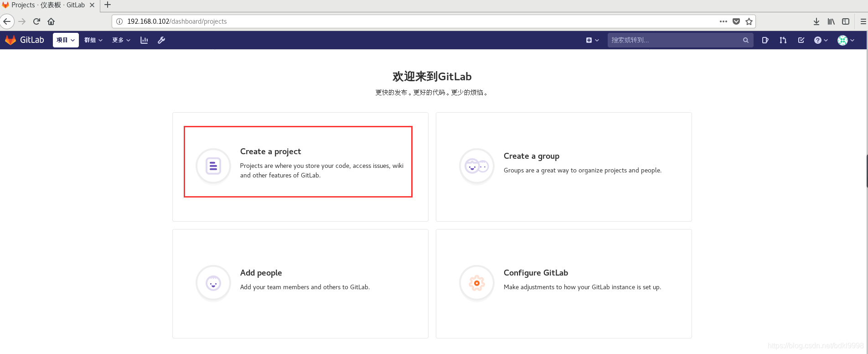Close the Projects GitLab browser tab

[x=92, y=5]
